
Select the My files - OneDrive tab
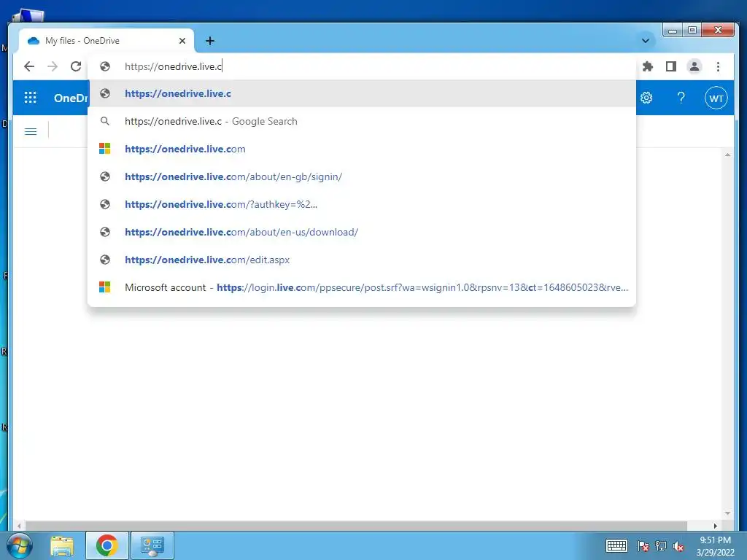coord(107,41)
